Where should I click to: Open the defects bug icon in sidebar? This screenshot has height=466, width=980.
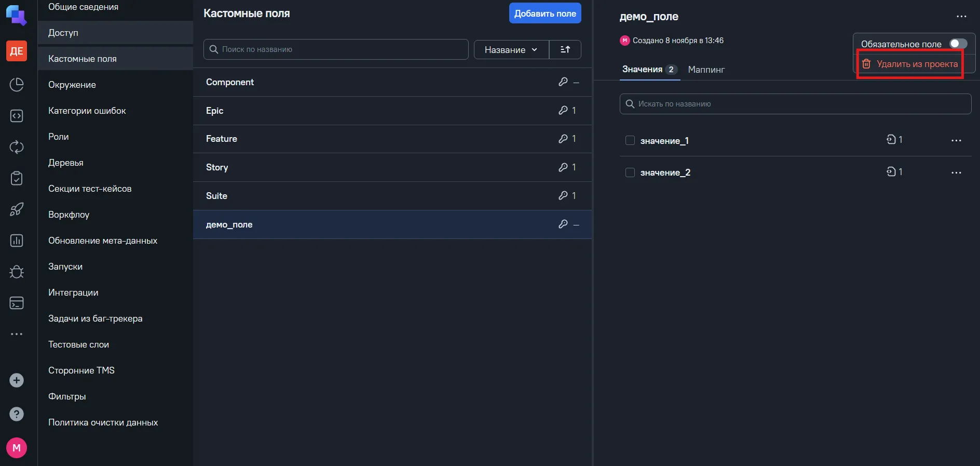pos(17,272)
